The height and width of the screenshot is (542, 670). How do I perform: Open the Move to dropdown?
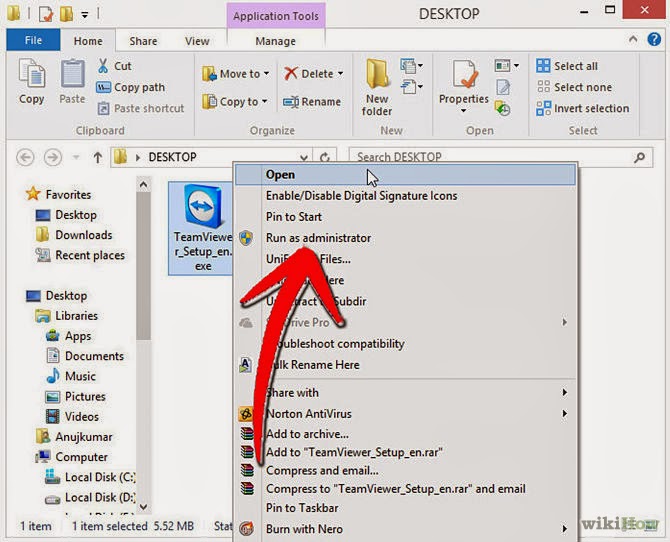click(x=236, y=74)
